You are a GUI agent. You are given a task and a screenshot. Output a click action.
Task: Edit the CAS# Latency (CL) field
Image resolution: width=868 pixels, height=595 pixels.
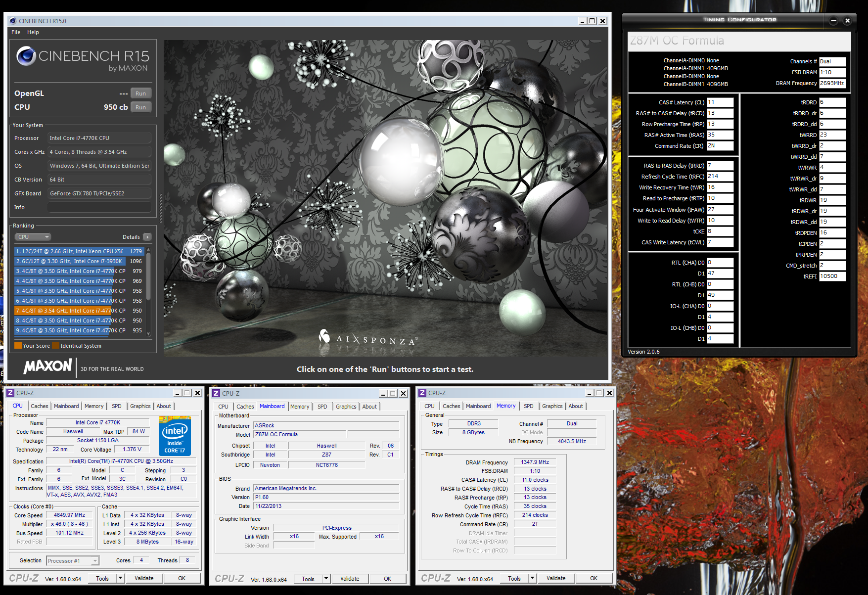pos(720,102)
